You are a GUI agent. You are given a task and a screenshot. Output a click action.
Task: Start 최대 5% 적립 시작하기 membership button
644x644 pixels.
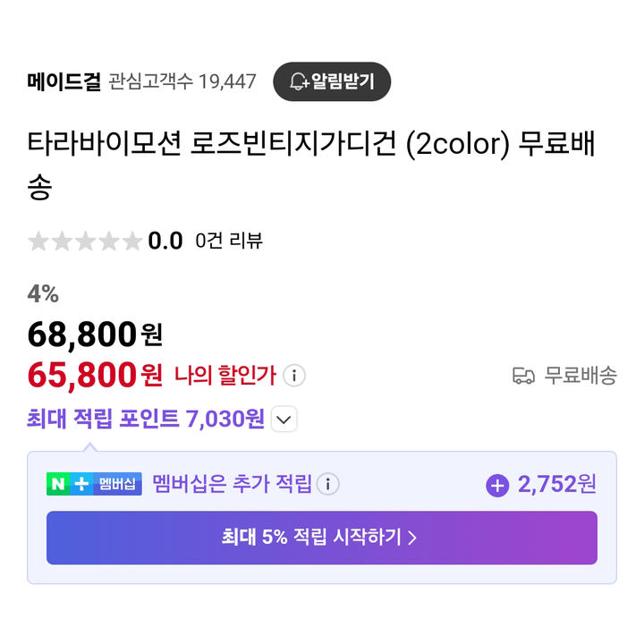tap(322, 538)
